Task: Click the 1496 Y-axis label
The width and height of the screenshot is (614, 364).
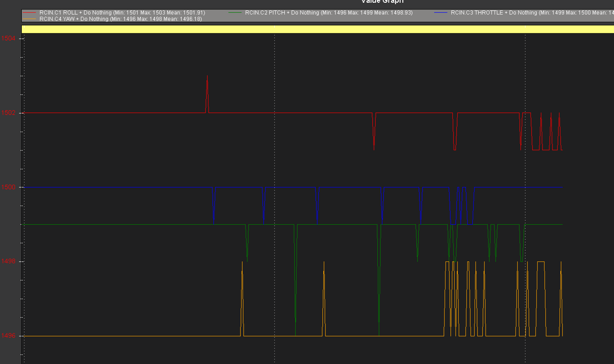Action: click(8, 336)
